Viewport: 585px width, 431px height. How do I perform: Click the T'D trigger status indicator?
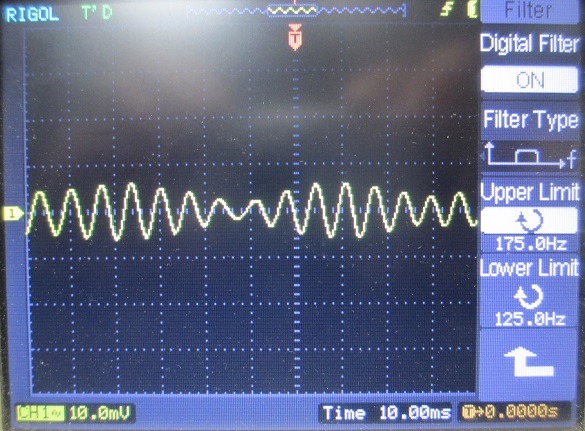click(97, 13)
